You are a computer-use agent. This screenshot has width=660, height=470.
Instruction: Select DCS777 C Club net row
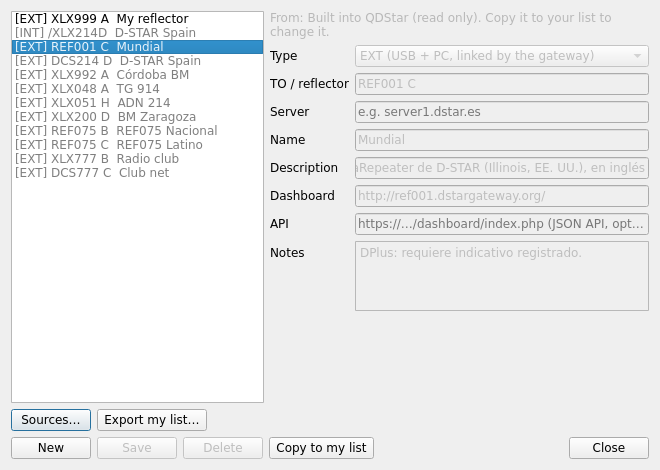tap(137, 173)
